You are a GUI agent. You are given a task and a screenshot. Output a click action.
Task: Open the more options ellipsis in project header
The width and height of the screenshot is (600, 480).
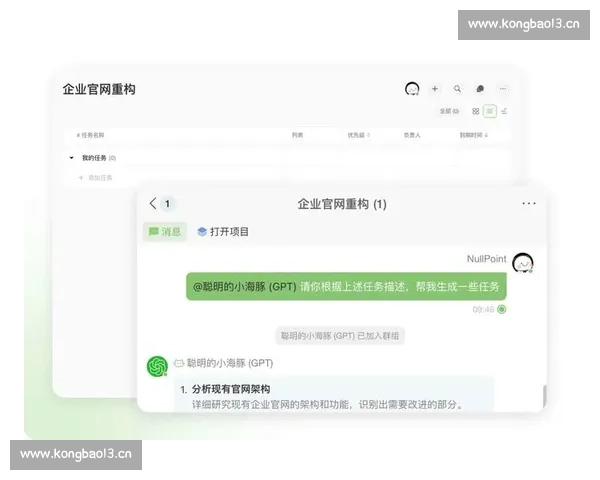click(x=503, y=89)
